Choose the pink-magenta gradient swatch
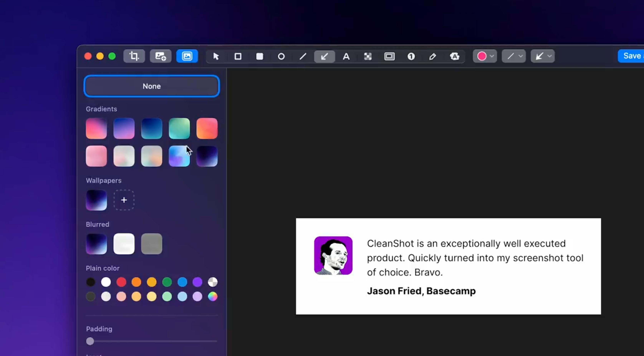 coord(96,128)
